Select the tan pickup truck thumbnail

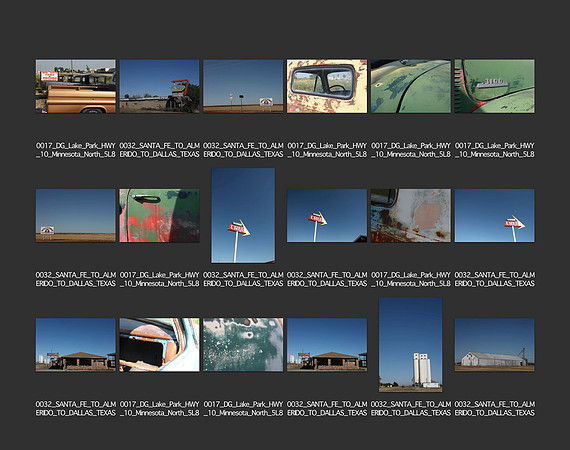click(x=76, y=86)
